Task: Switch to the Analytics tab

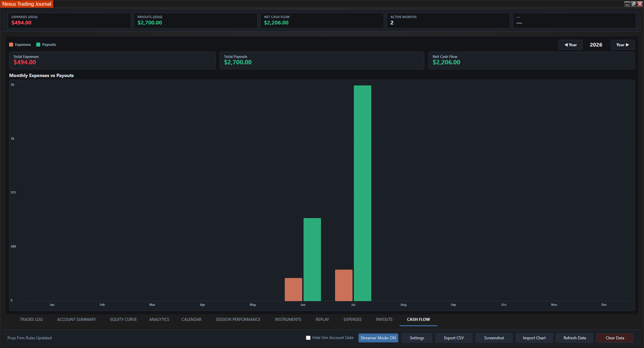Action: coord(159,320)
